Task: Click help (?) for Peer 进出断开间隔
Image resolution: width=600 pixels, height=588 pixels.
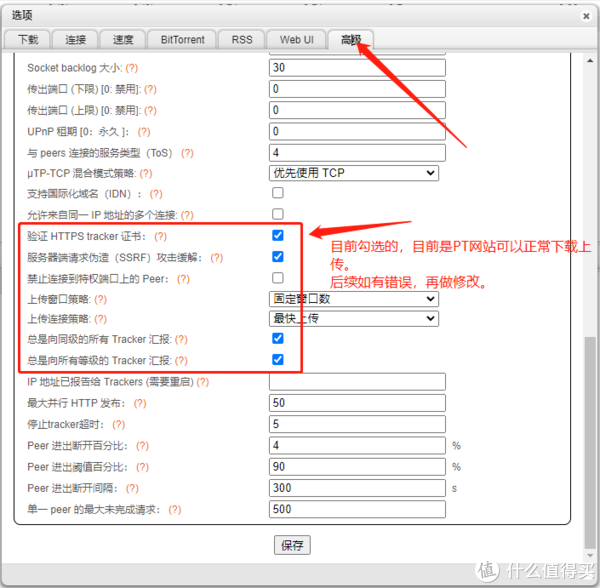Action: tap(132, 489)
